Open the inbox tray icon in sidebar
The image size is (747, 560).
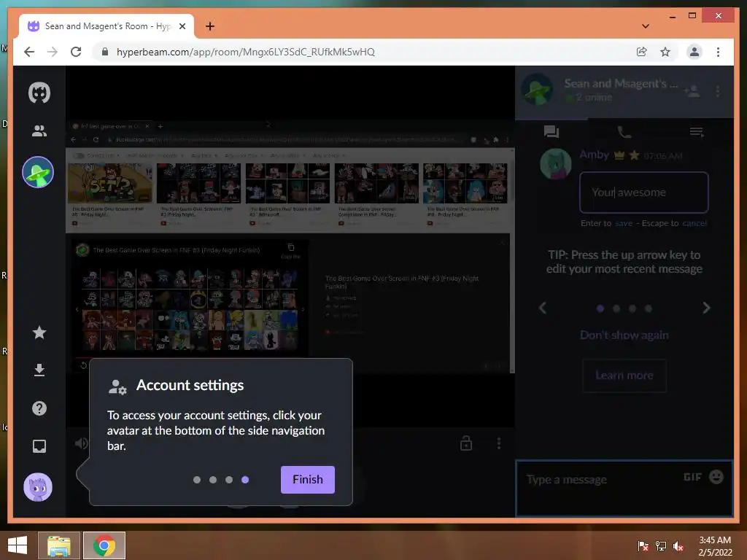[39, 446]
